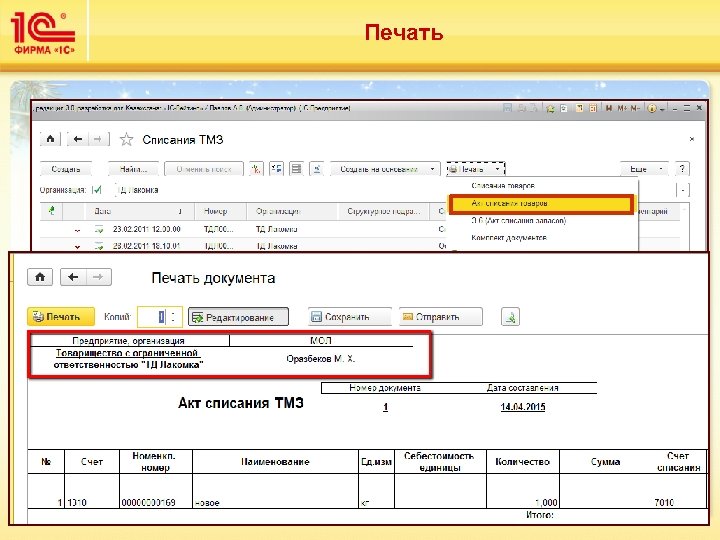Image resolution: width=720 pixels, height=540 pixels.
Task: Click the Отменить поиск button
Action: pos(204,169)
